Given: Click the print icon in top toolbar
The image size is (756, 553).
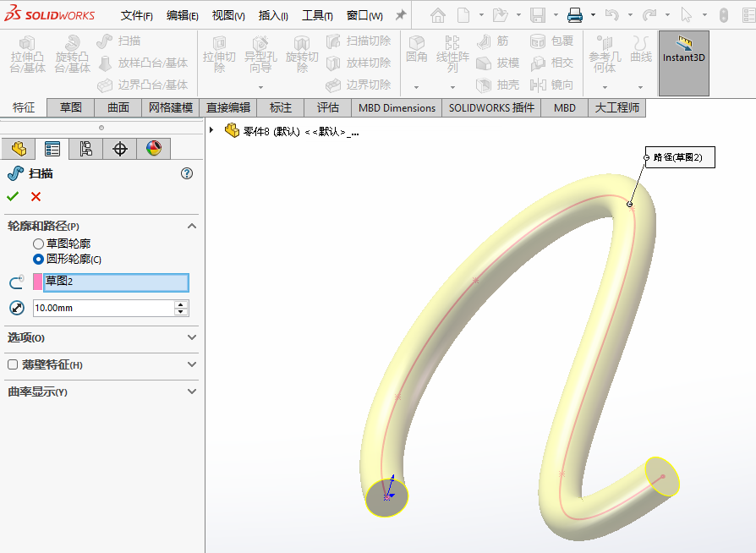Looking at the screenshot, I should 575,15.
